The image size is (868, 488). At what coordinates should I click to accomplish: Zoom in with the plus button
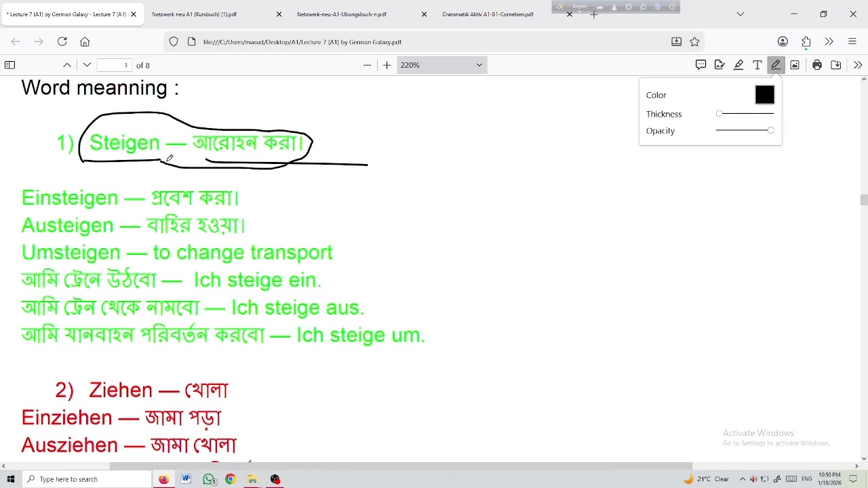point(387,65)
